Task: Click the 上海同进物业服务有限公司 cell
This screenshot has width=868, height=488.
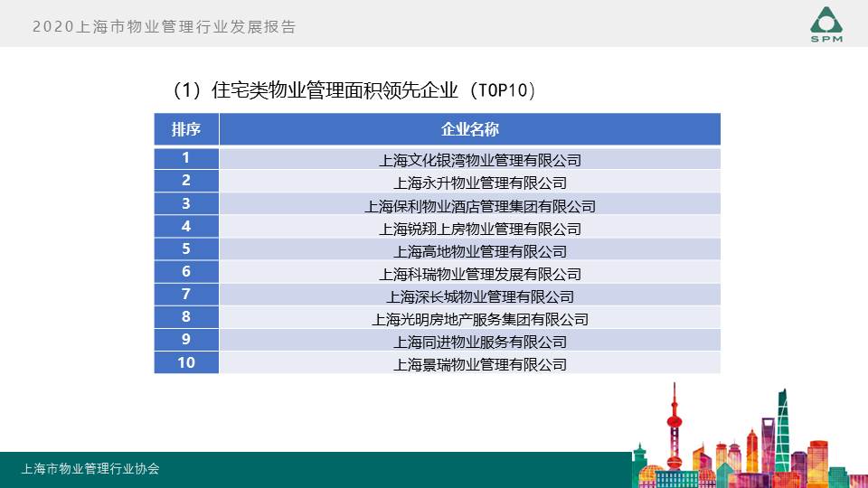Action: 479,342
